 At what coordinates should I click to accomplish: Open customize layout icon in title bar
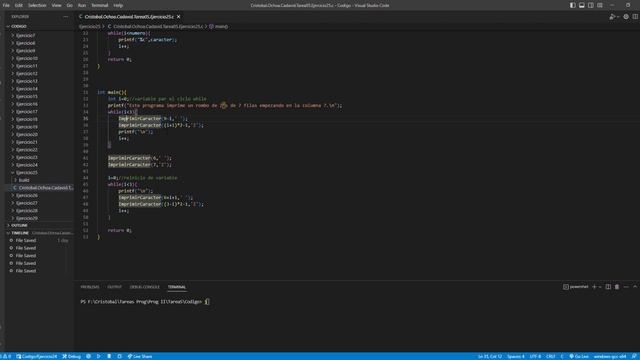point(600,5)
